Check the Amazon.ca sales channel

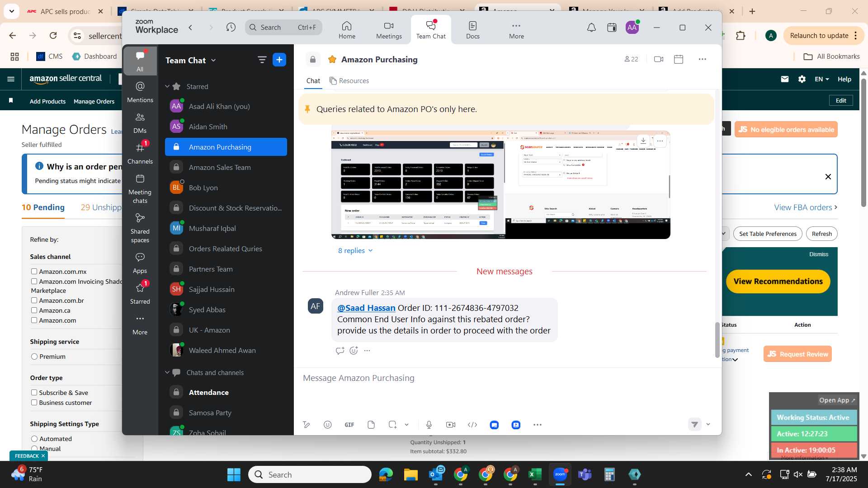[x=34, y=310]
